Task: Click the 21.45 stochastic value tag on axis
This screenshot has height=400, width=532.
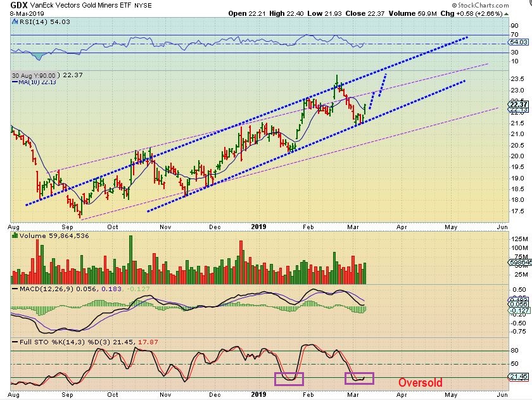Action: pyautogui.click(x=519, y=377)
